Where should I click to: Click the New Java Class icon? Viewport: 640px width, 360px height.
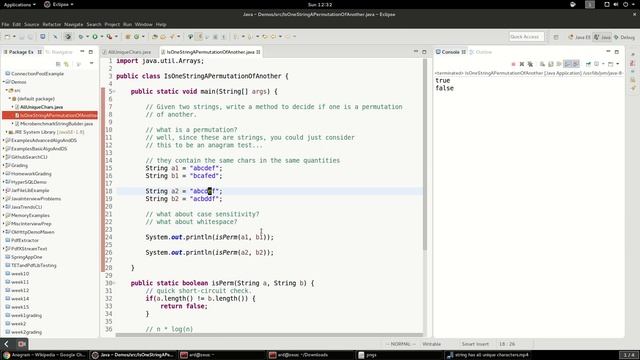pos(136,37)
